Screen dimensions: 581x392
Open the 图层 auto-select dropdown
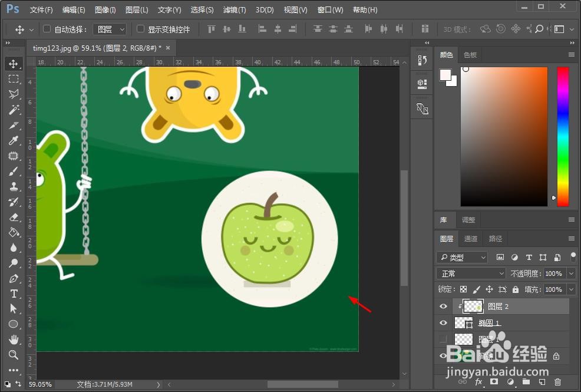point(110,29)
